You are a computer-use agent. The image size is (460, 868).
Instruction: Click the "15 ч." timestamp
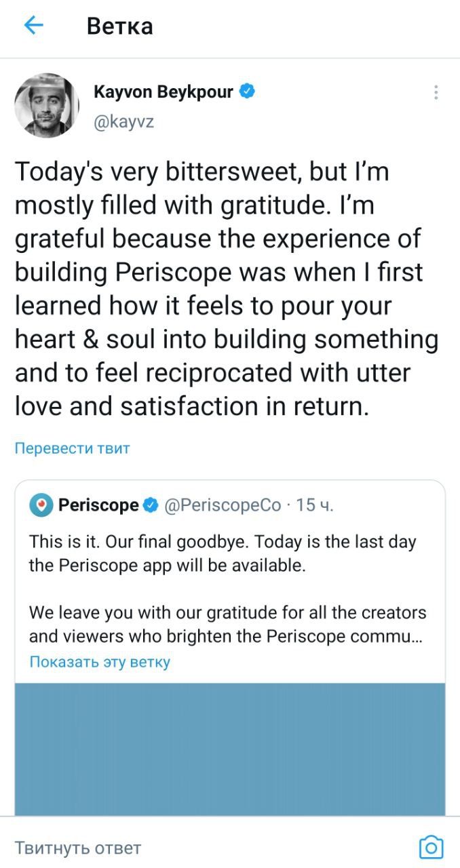pyautogui.click(x=315, y=505)
